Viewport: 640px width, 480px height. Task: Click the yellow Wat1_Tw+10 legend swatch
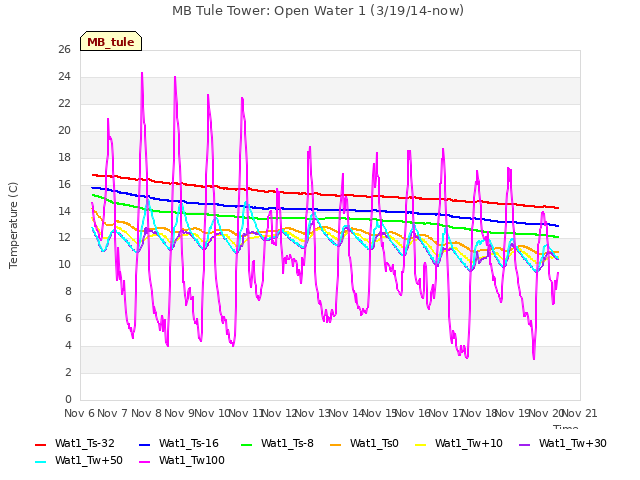420,444
